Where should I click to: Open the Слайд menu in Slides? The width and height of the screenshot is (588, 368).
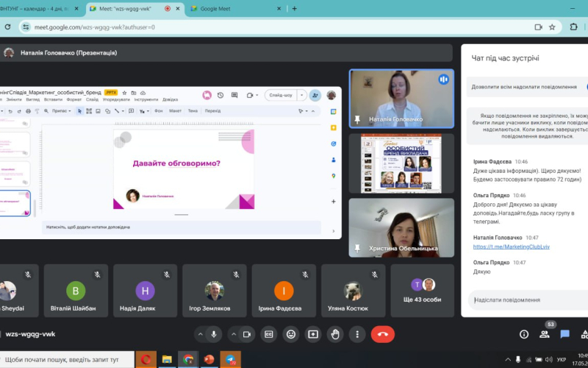92,100
